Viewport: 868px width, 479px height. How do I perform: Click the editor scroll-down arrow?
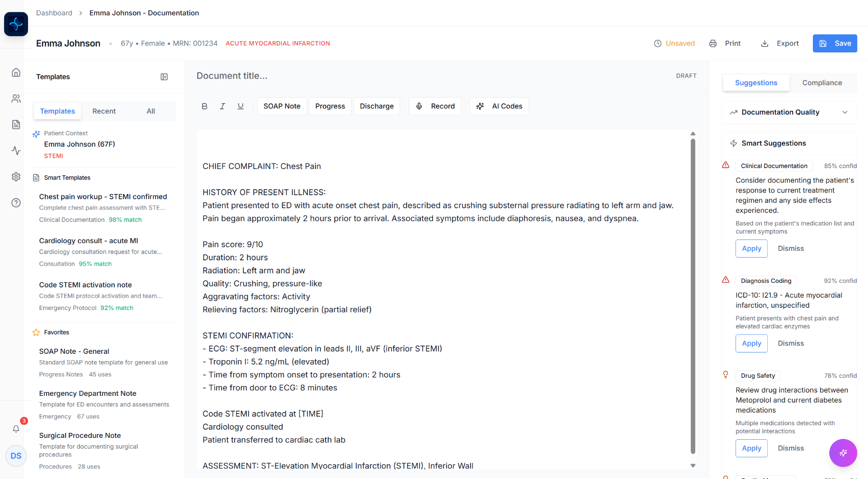(693, 465)
